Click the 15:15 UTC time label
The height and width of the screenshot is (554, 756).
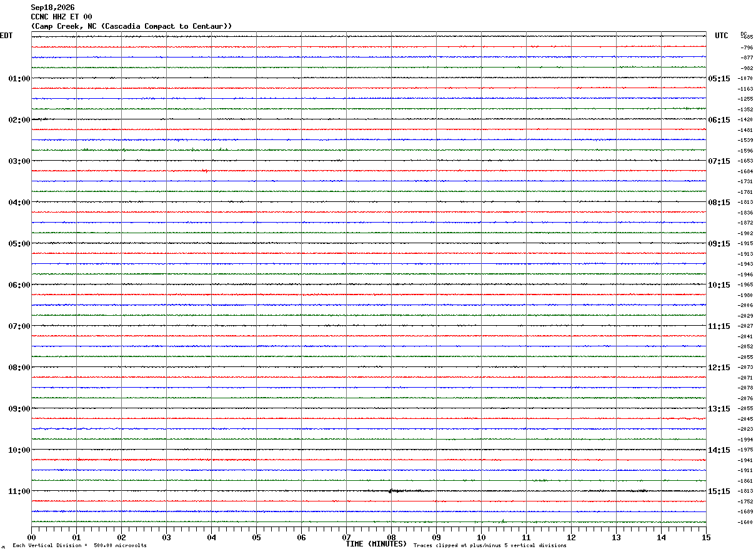(719, 491)
